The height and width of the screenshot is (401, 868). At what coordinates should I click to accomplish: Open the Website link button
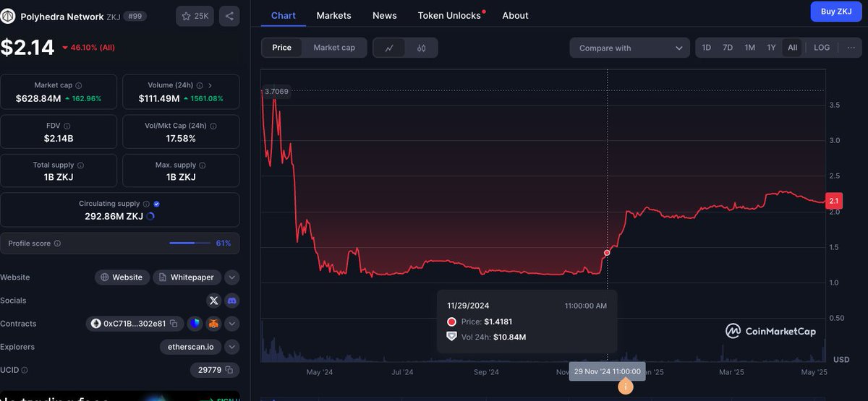pyautogui.click(x=122, y=277)
